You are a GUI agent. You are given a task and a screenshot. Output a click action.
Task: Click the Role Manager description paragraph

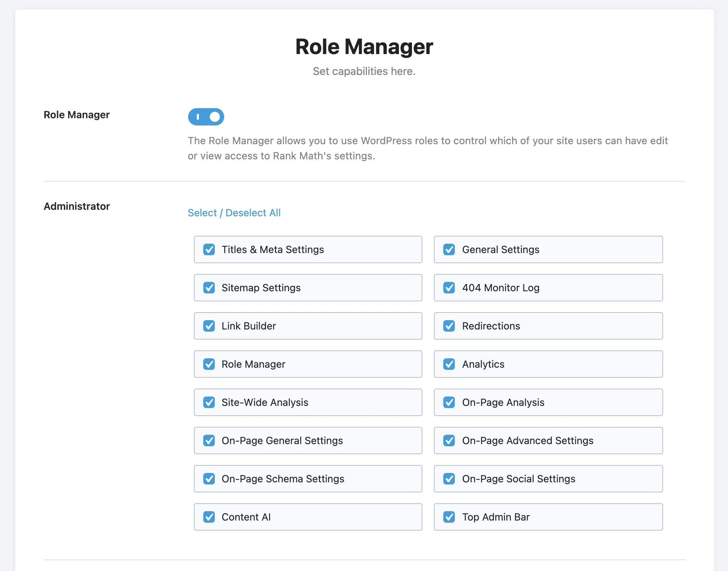tap(428, 148)
